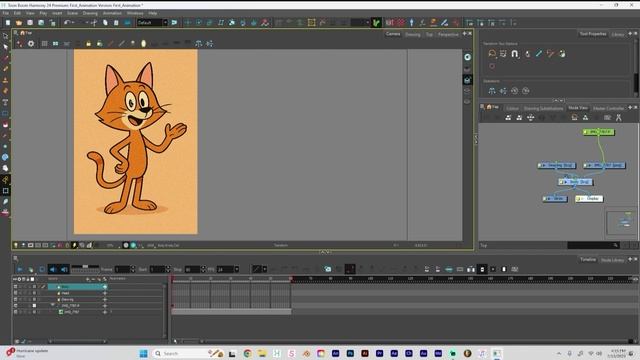Open the Timeline panel plus menu
640x360 pixels.
point(630,259)
